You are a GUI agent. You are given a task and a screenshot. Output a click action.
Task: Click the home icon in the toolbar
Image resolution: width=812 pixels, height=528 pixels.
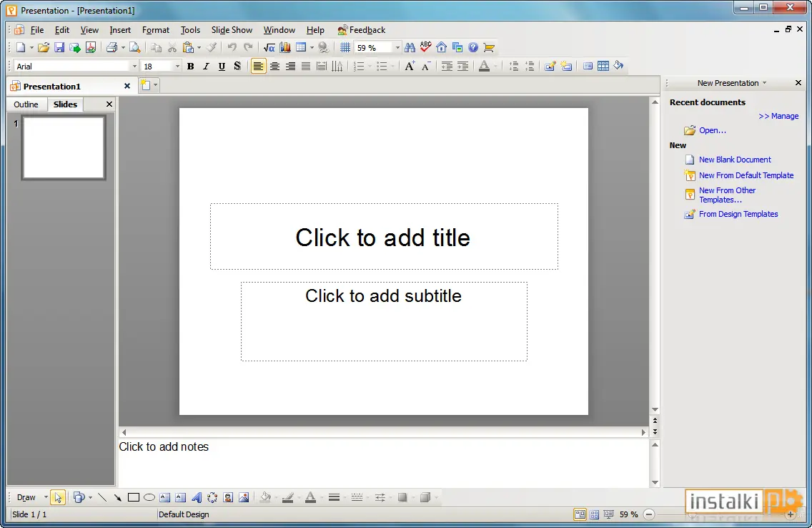[441, 48]
